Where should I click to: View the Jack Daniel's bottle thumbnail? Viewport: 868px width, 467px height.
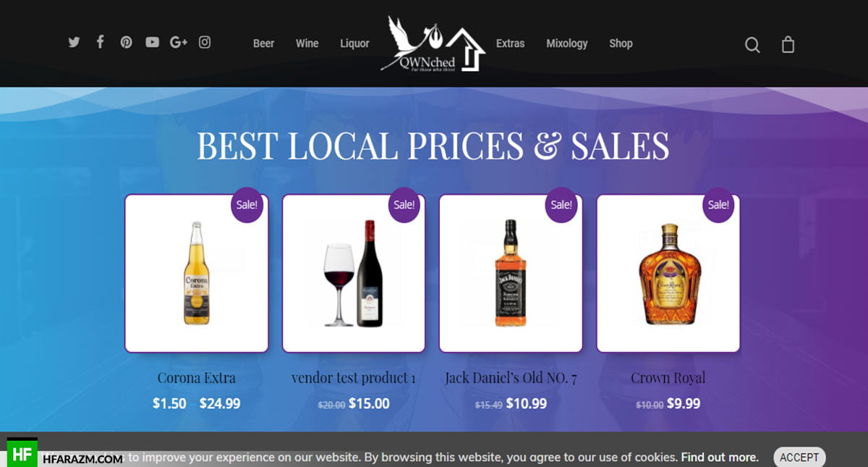pos(511,273)
